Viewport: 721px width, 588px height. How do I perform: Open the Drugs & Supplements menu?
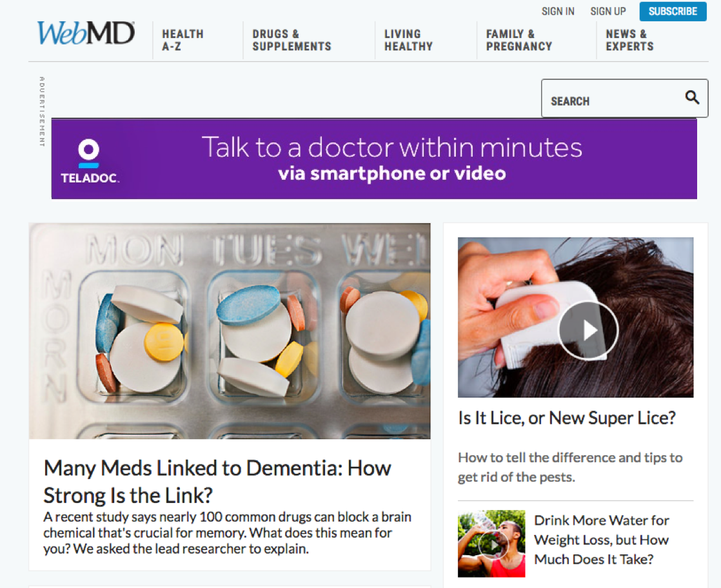click(x=291, y=40)
